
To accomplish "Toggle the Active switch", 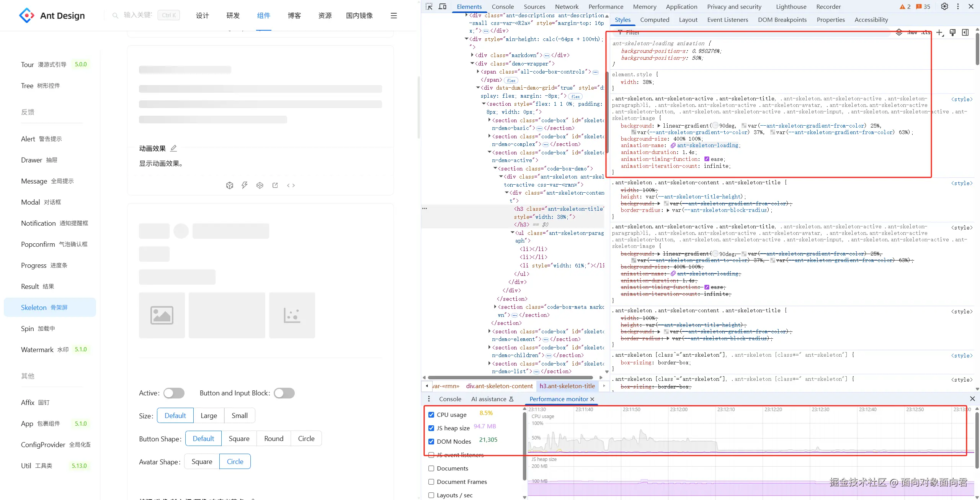I will tap(174, 393).
